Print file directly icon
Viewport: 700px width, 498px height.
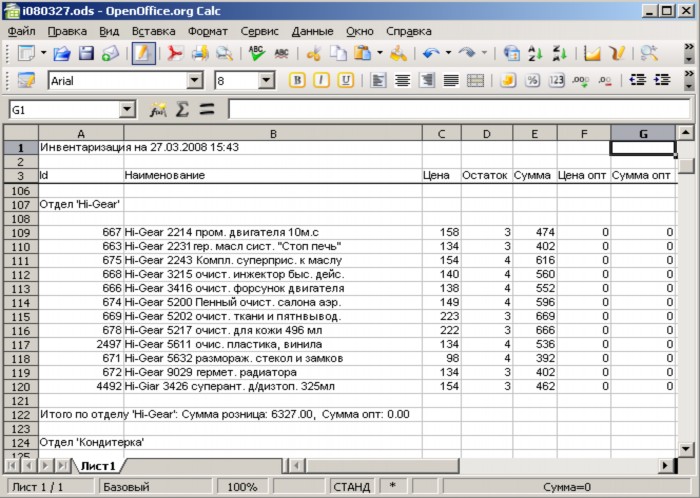(200, 54)
